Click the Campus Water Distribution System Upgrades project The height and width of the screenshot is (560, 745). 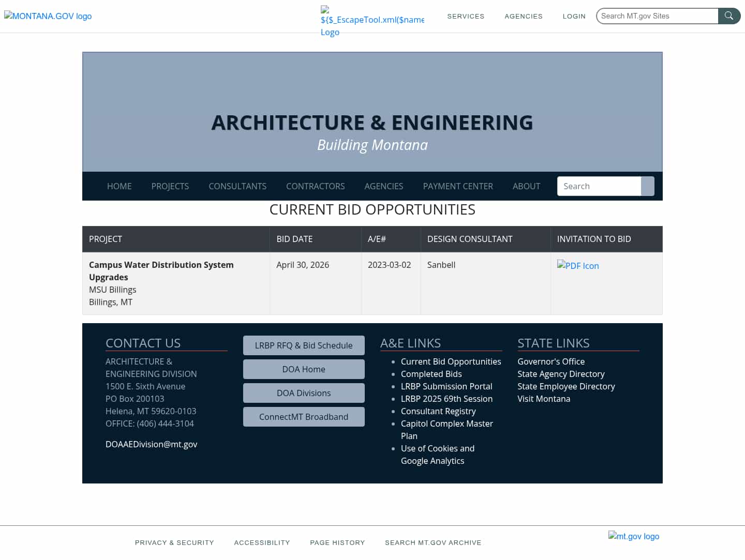click(x=161, y=271)
